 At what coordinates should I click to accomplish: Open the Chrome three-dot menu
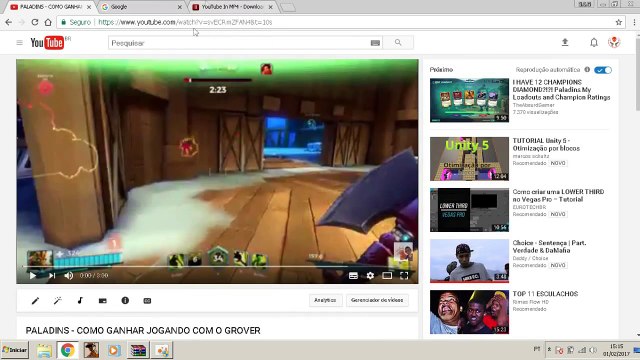click(x=634, y=22)
